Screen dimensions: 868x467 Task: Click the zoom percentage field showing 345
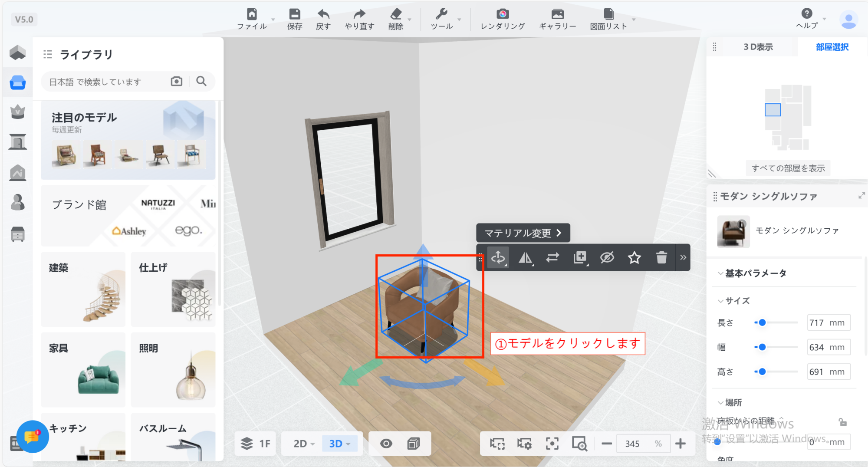pyautogui.click(x=643, y=444)
